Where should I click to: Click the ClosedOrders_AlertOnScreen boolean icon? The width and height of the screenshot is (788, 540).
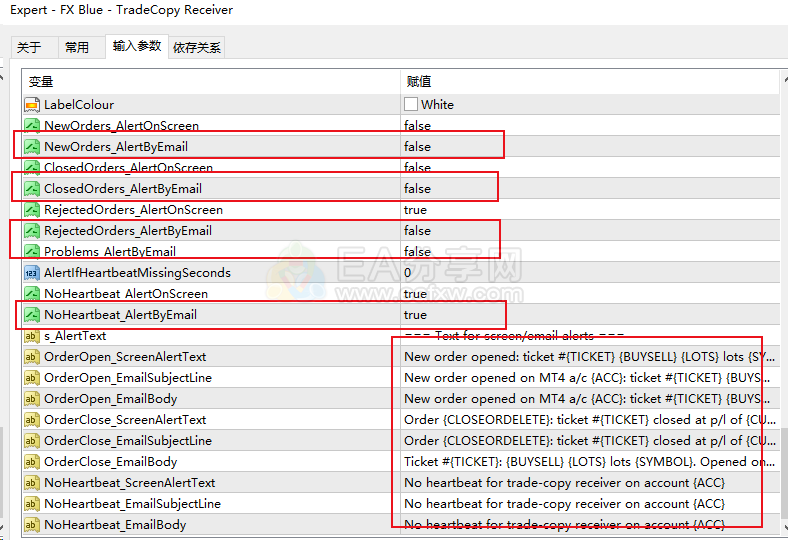(32, 168)
